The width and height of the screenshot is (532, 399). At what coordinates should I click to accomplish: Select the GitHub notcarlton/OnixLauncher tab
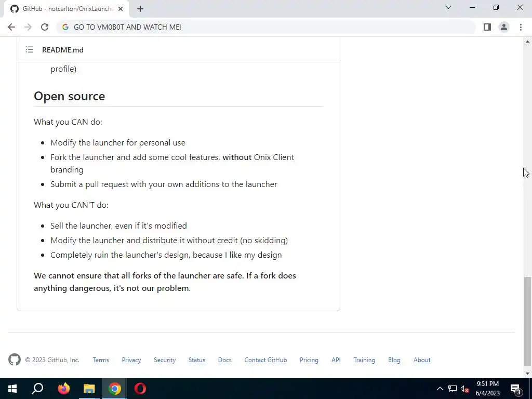(x=66, y=9)
